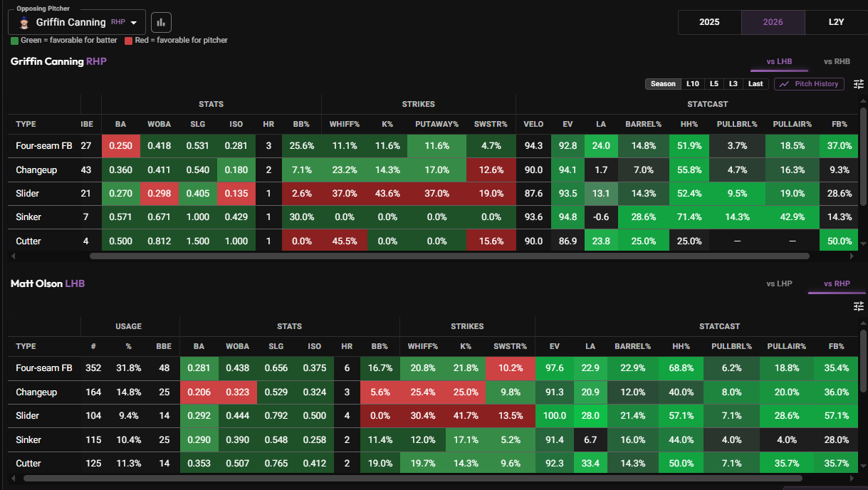Viewport: 868px width, 490px height.
Task: Switch pitcher splits to vs RHB tab
Action: pyautogui.click(x=837, y=62)
